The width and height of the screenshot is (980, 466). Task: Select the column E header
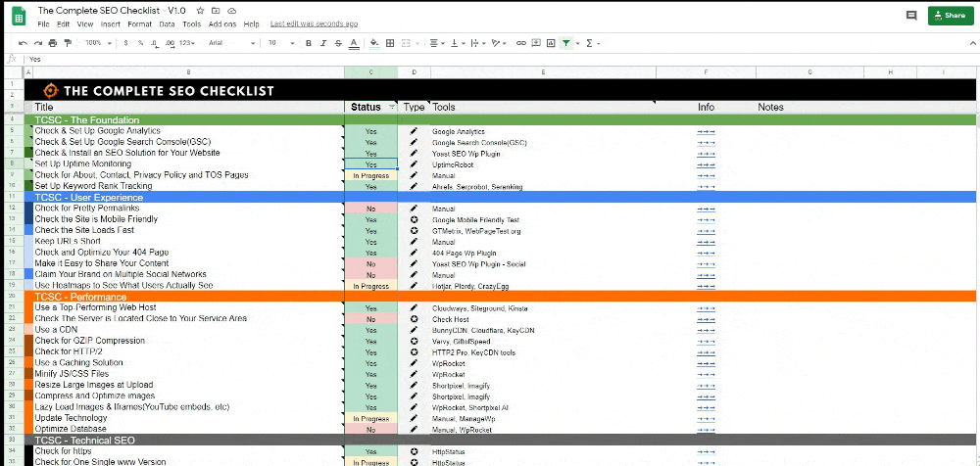tap(543, 72)
